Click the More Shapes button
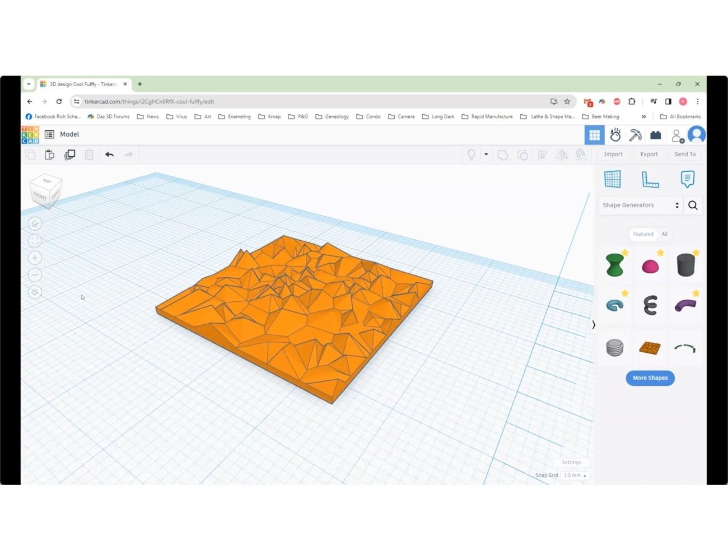The height and width of the screenshot is (560, 728). [650, 378]
